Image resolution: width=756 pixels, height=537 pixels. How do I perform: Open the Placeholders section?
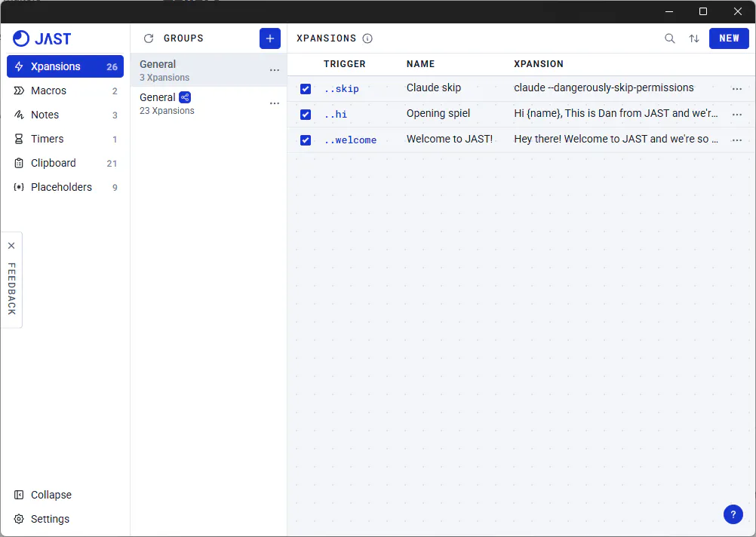point(65,187)
